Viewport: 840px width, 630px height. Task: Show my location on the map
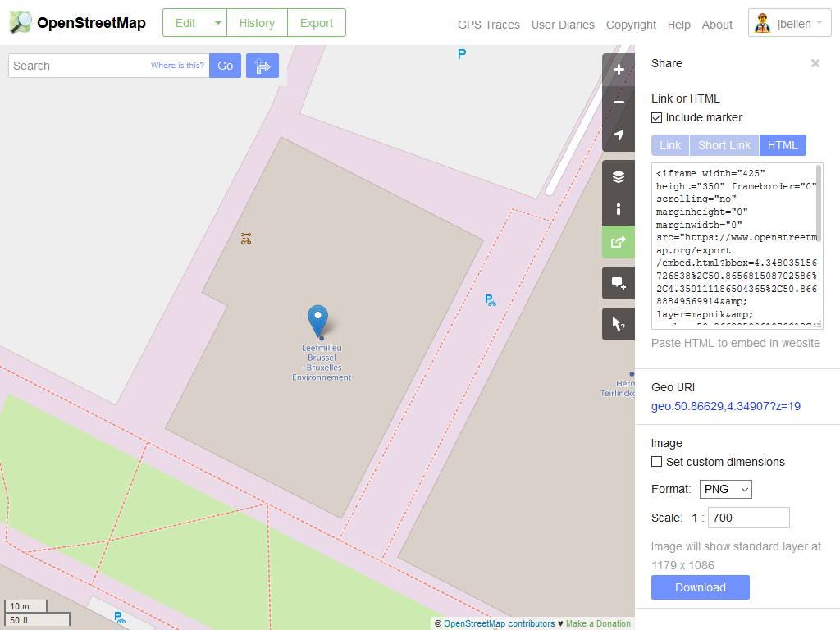click(x=619, y=135)
